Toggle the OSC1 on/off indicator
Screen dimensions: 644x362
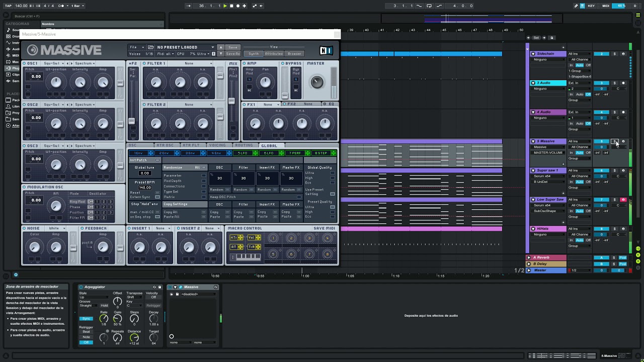25,63
